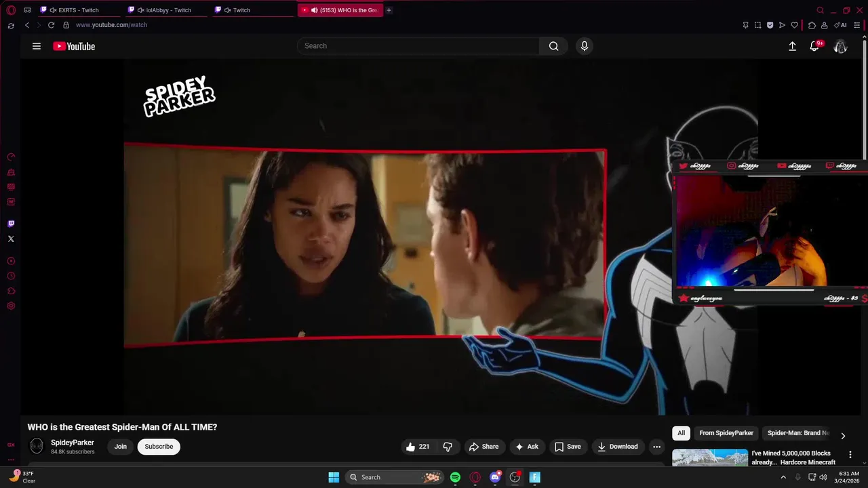Open the weather widget showing 33°F

pos(22,477)
